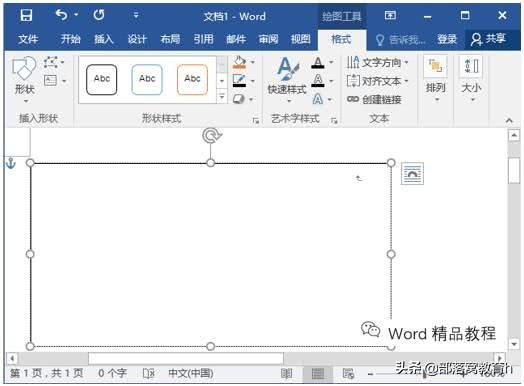Click the Redo/Repeat icon

point(99,15)
